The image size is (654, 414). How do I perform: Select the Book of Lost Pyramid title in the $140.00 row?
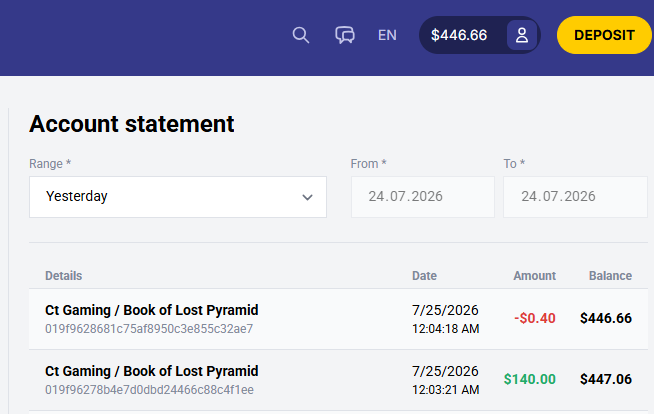[152, 371]
